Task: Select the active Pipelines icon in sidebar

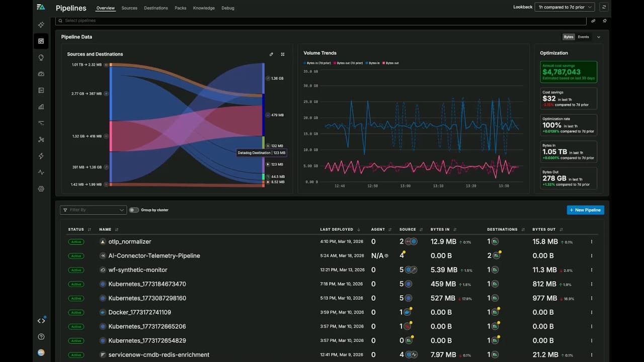Action: pyautogui.click(x=41, y=41)
